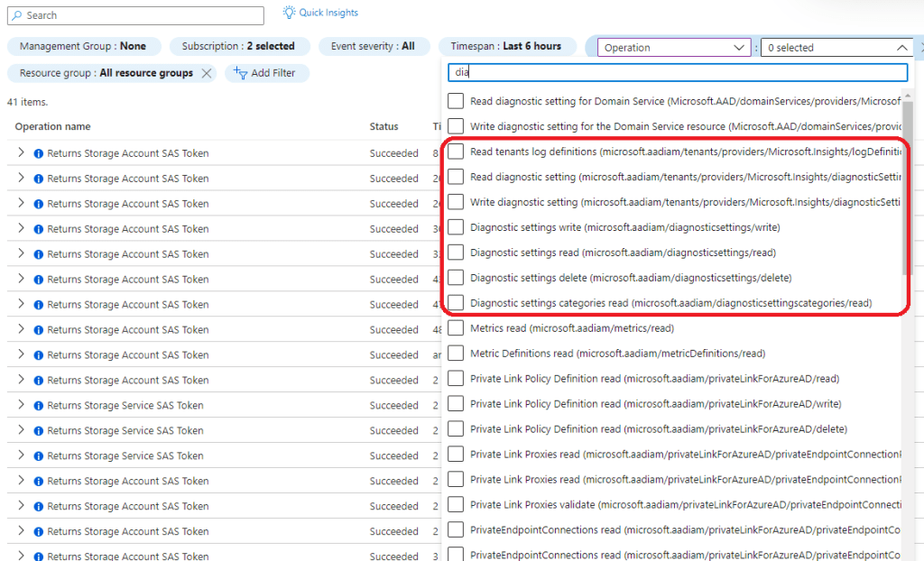Select Metrics read operation checkbox

[456, 328]
